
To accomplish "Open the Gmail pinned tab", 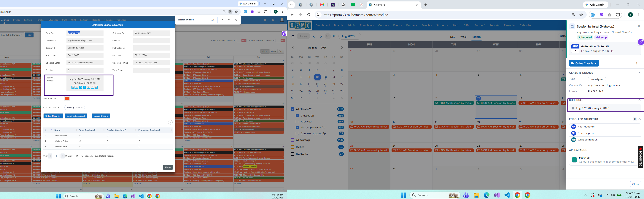I will tap(322, 5).
